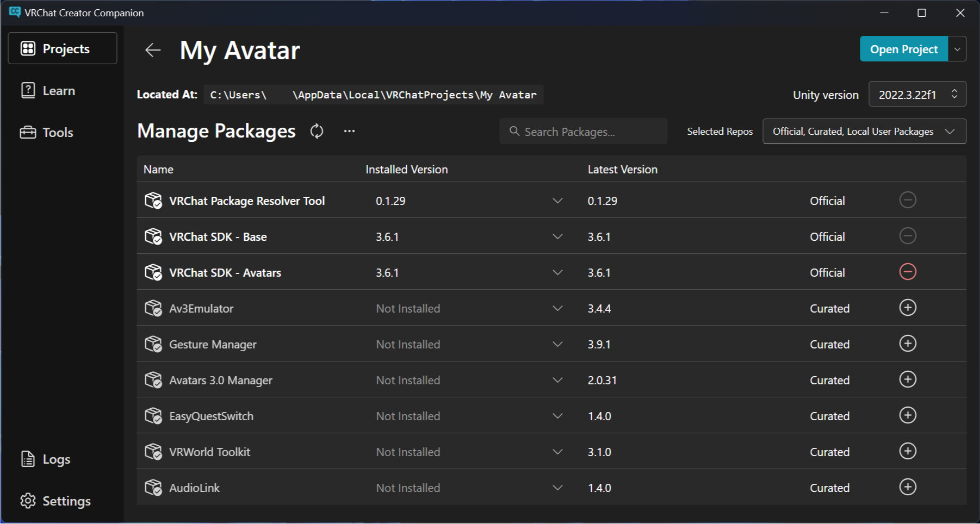Expand version dropdown for EasyQuestSwitch
This screenshot has width=980, height=524.
tap(557, 416)
